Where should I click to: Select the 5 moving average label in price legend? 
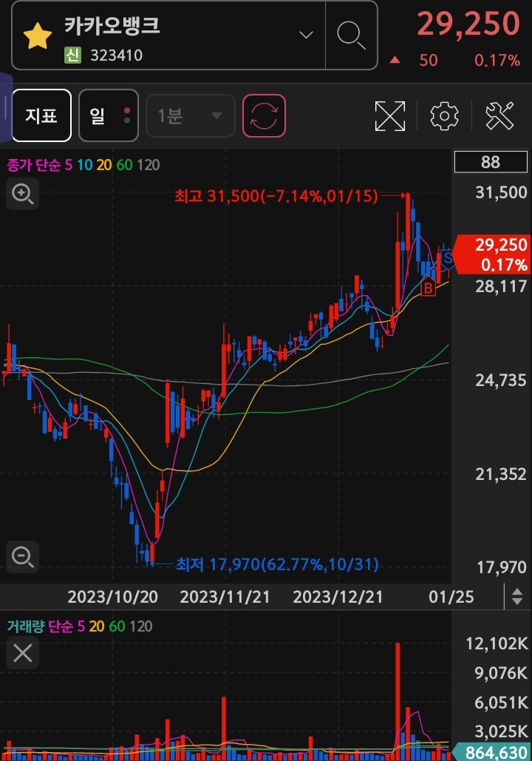click(69, 165)
